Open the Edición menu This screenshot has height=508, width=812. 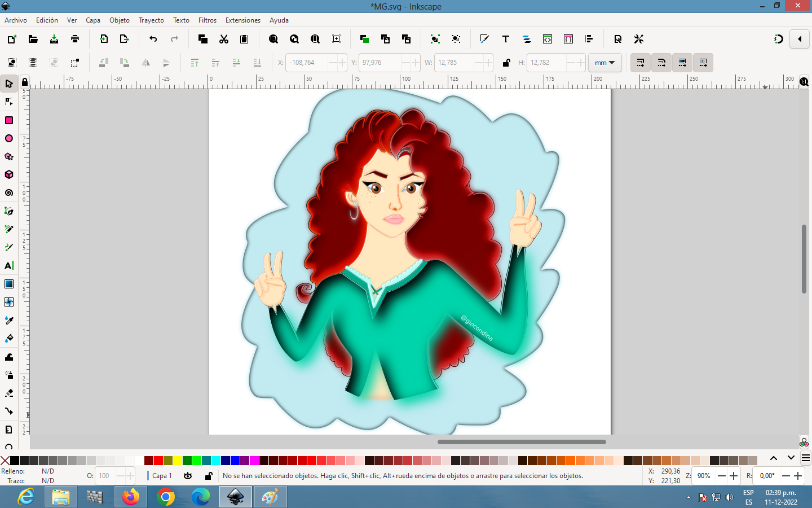pos(47,20)
